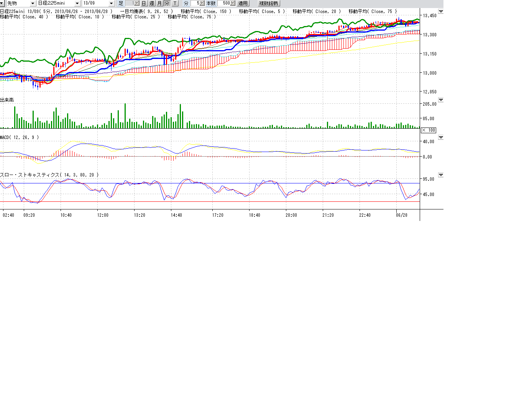Open the 出来高 volume panel menu arrow

(441, 100)
